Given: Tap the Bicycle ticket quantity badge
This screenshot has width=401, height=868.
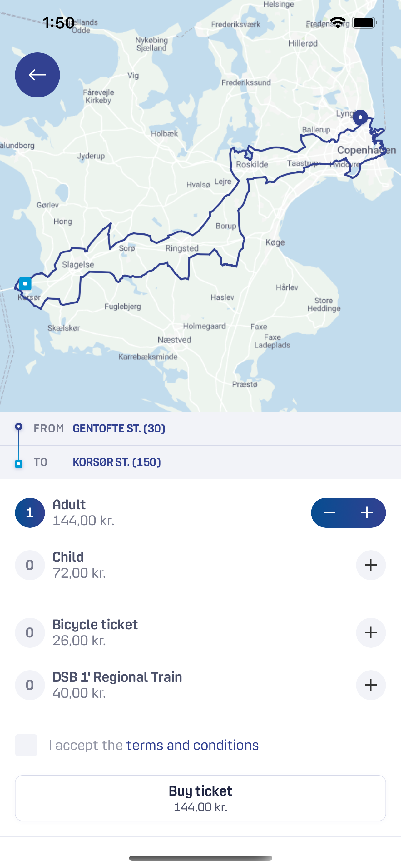Looking at the screenshot, I should (30, 632).
